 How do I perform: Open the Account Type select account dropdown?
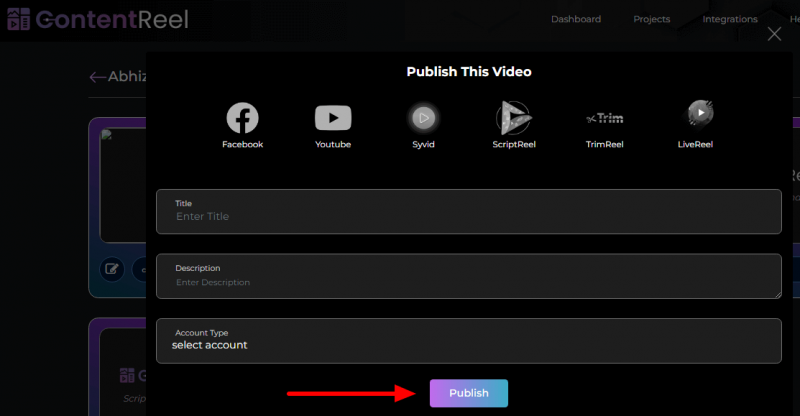[x=468, y=341]
